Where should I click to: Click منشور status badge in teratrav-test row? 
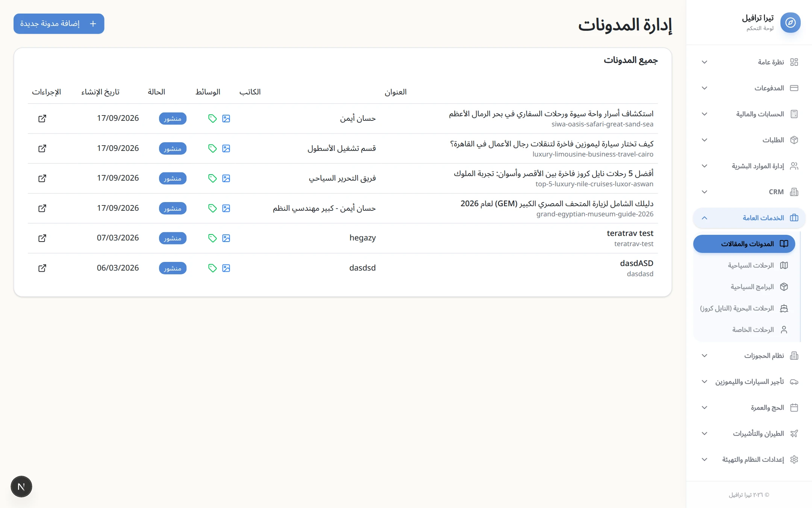click(x=173, y=238)
